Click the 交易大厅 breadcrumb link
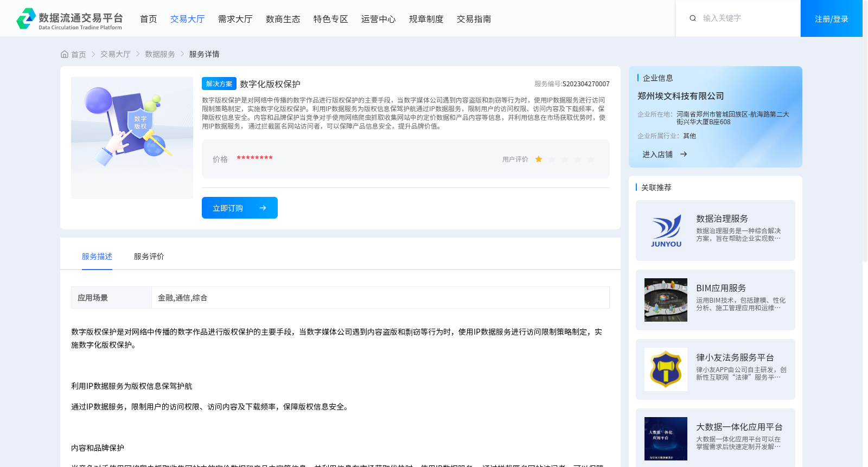 (116, 54)
